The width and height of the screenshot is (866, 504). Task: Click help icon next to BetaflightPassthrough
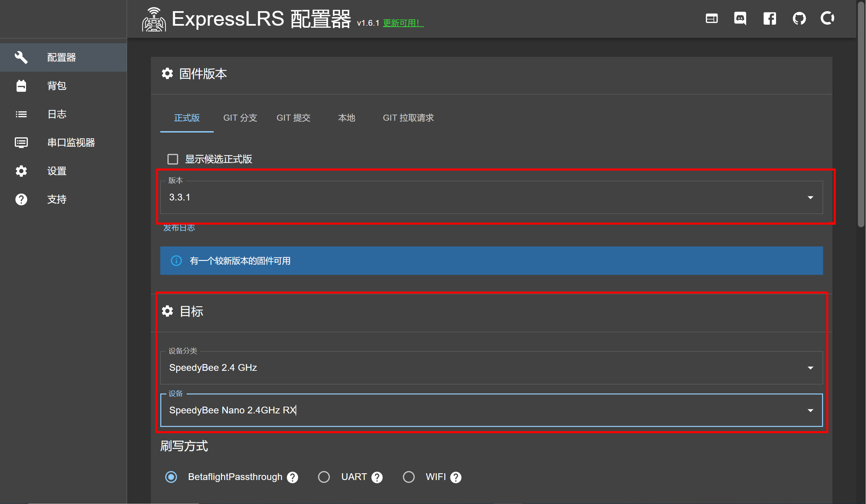click(292, 477)
